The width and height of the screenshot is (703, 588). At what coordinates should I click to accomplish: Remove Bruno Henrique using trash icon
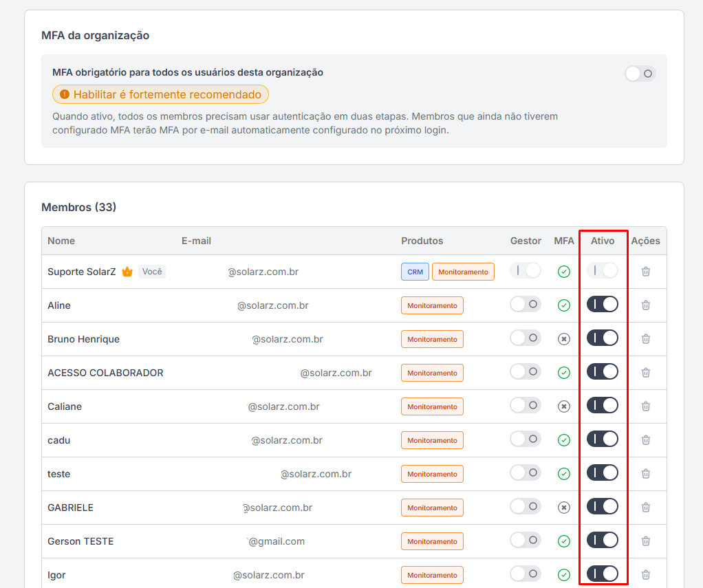tap(646, 339)
